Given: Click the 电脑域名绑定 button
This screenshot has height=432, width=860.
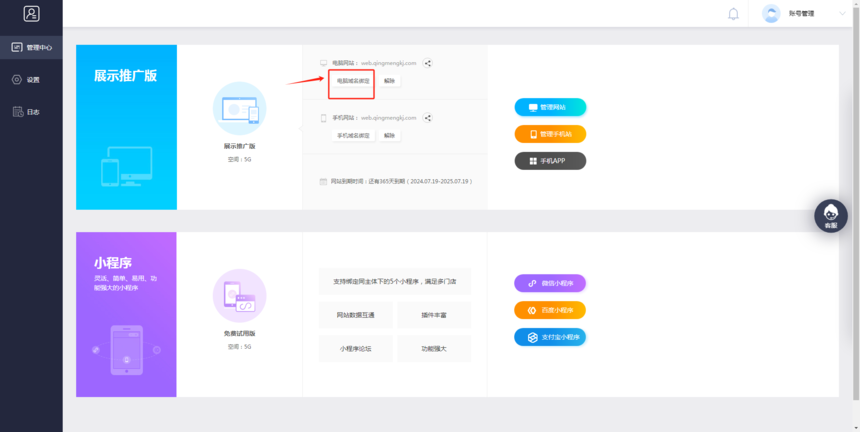Looking at the screenshot, I should (352, 80).
